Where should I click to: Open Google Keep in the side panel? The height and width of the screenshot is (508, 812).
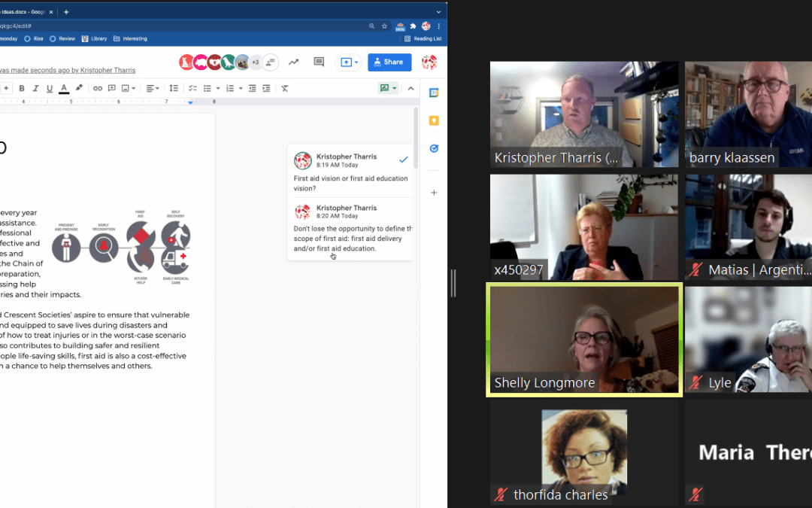click(434, 120)
